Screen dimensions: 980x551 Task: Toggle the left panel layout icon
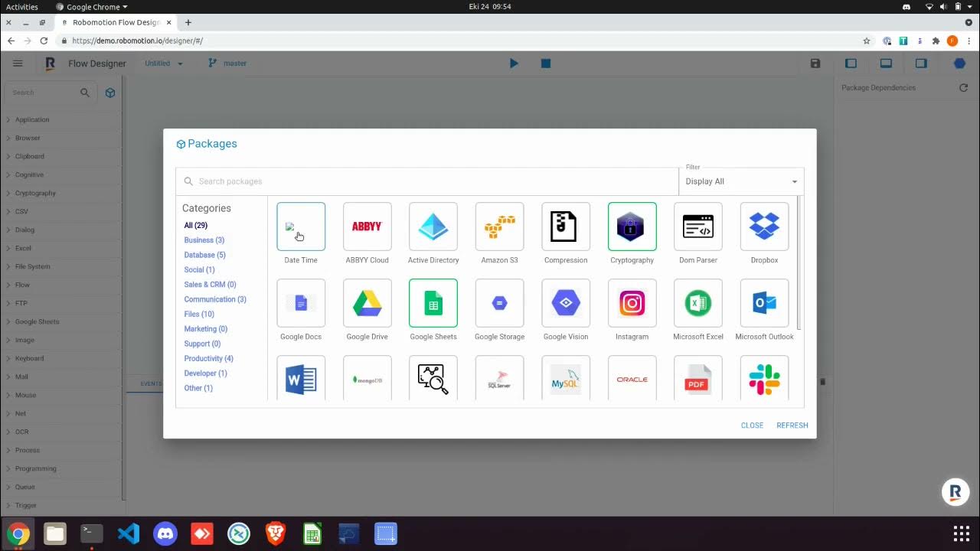[851, 64]
